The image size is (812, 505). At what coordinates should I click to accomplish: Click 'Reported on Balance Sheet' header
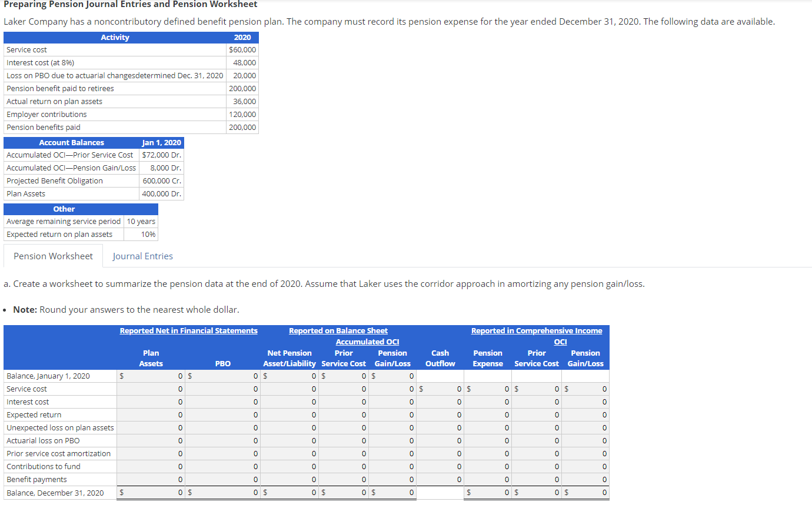(338, 331)
